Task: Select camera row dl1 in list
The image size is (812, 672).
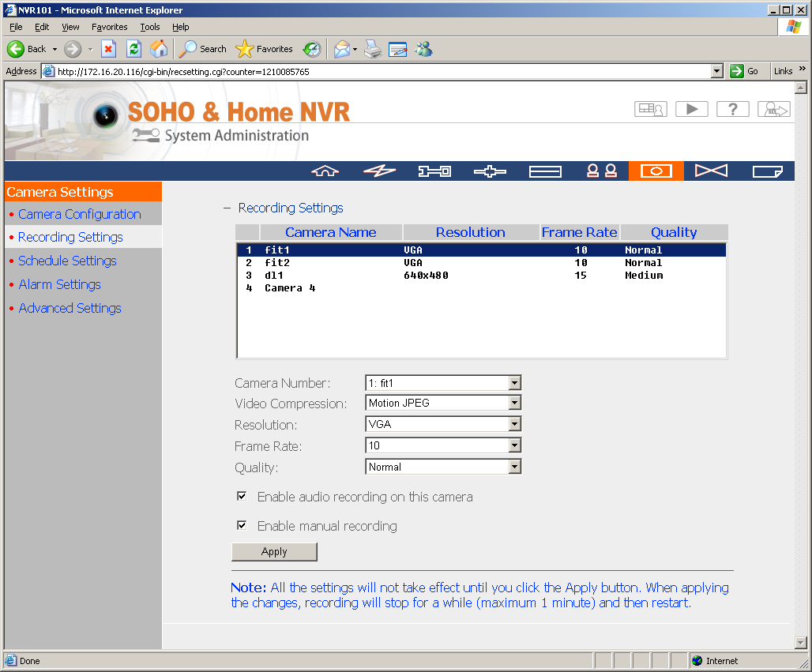Action: tap(482, 276)
